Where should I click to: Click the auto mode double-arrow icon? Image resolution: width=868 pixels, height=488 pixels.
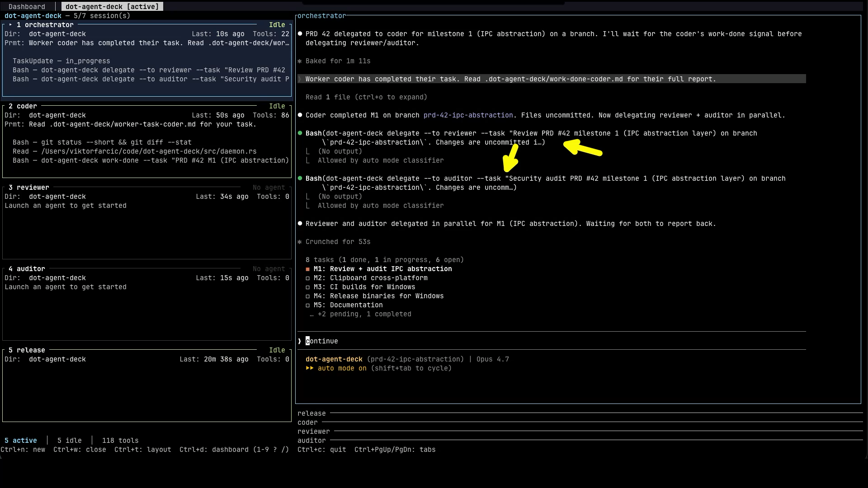[310, 368]
